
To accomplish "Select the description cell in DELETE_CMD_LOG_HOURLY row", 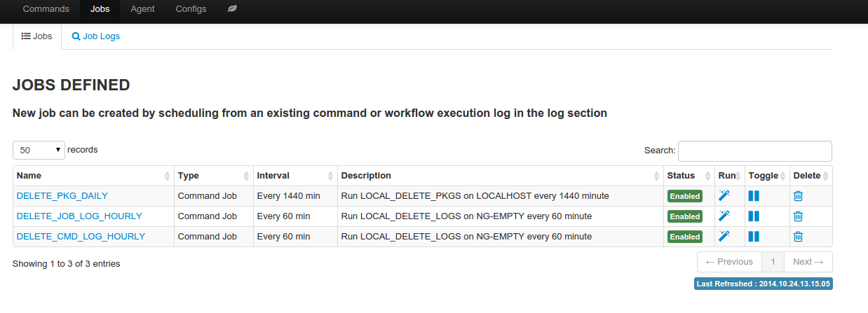I will click(x=501, y=237).
